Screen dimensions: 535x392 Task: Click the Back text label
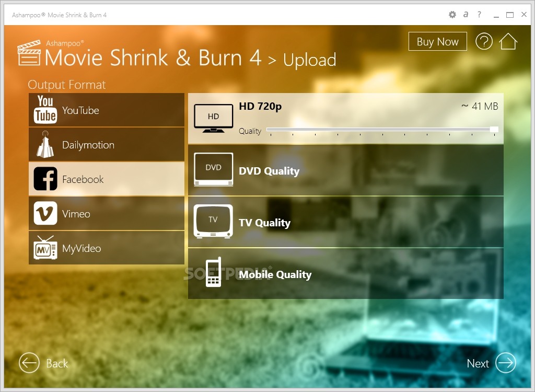pos(57,363)
